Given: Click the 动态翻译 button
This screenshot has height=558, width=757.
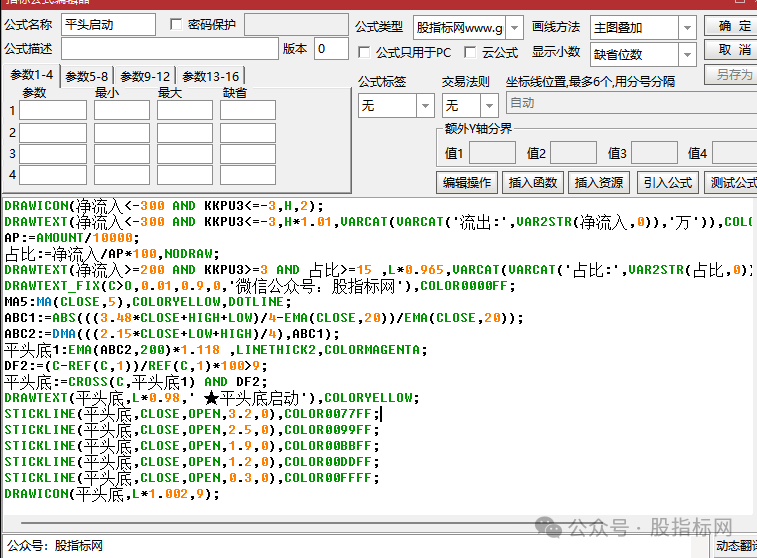Looking at the screenshot, I should (735, 546).
